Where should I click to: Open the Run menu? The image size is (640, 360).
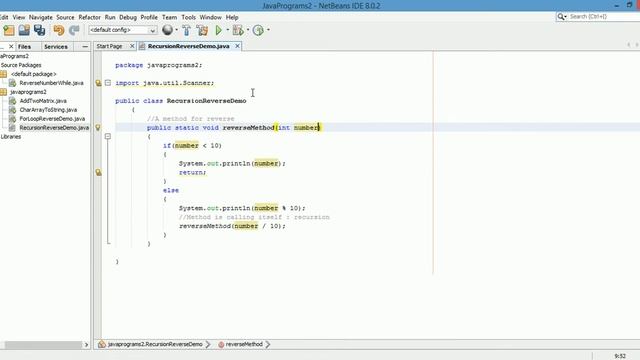(x=110, y=17)
